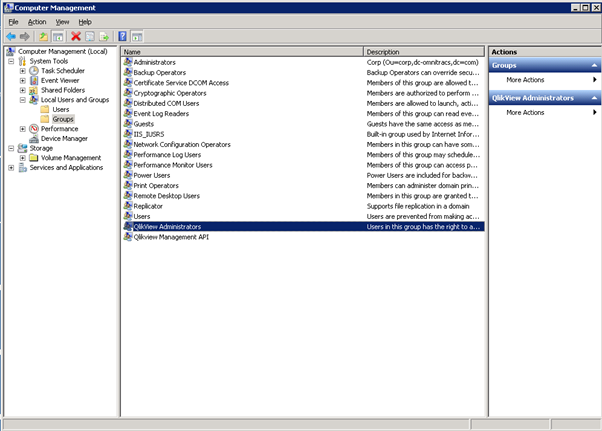The image size is (602, 431).
Task: Click the blue Help toolbar icon
Action: (122, 36)
